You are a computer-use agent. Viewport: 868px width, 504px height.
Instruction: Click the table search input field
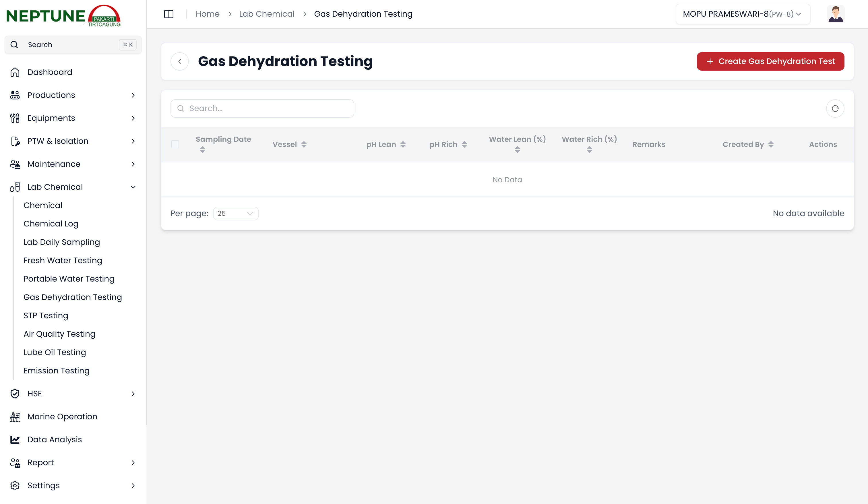tap(262, 108)
